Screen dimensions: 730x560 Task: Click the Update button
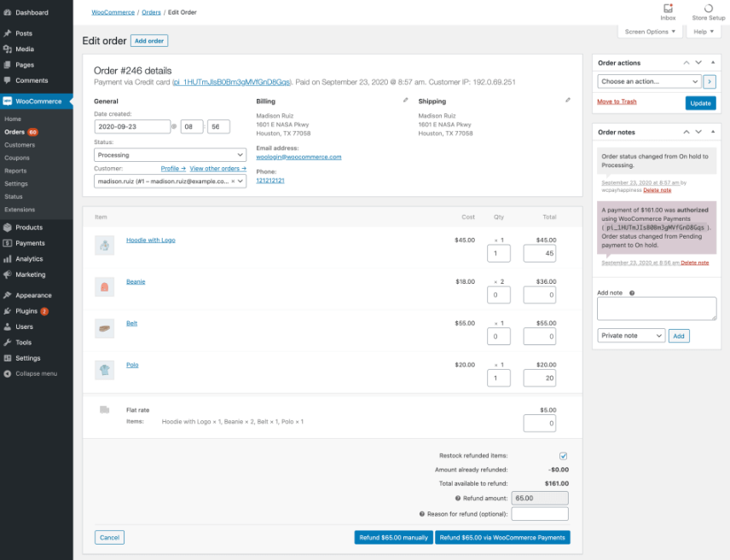(x=702, y=103)
